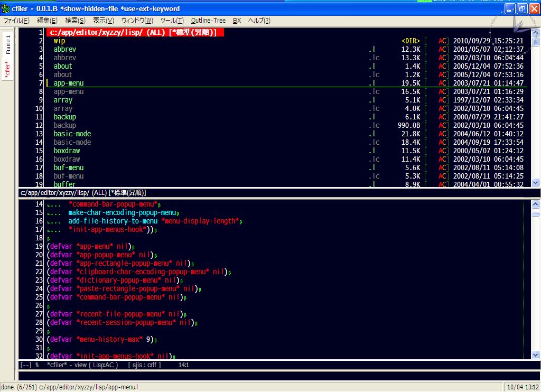Click timestamp 1997/12/07 02:33:34 of array.l
This screenshot has height=392, width=541.
click(488, 100)
